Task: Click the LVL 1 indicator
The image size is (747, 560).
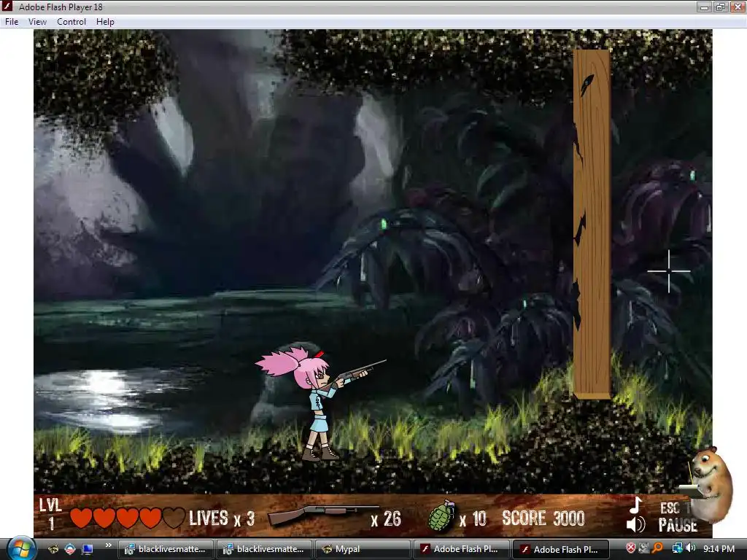Action: (50, 514)
